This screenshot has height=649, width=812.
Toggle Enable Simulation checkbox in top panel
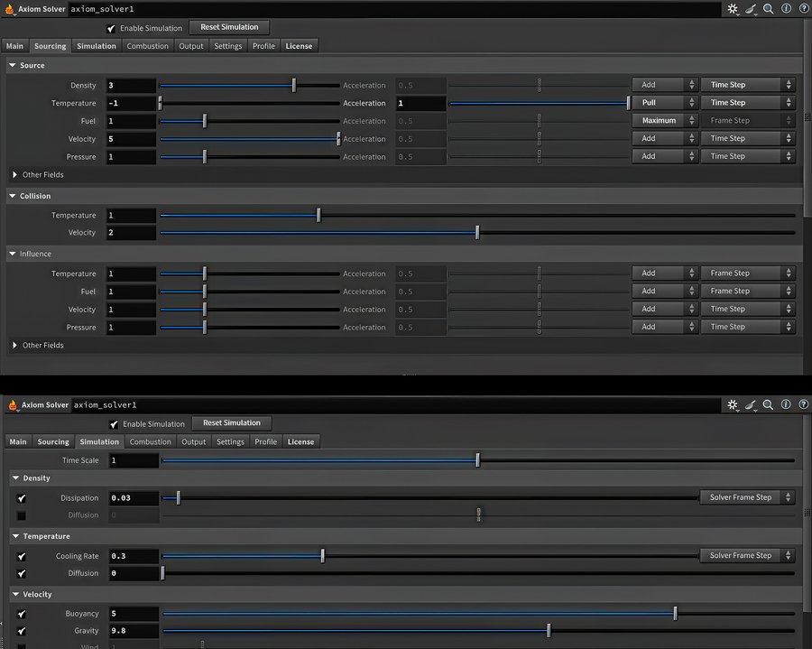click(x=111, y=29)
